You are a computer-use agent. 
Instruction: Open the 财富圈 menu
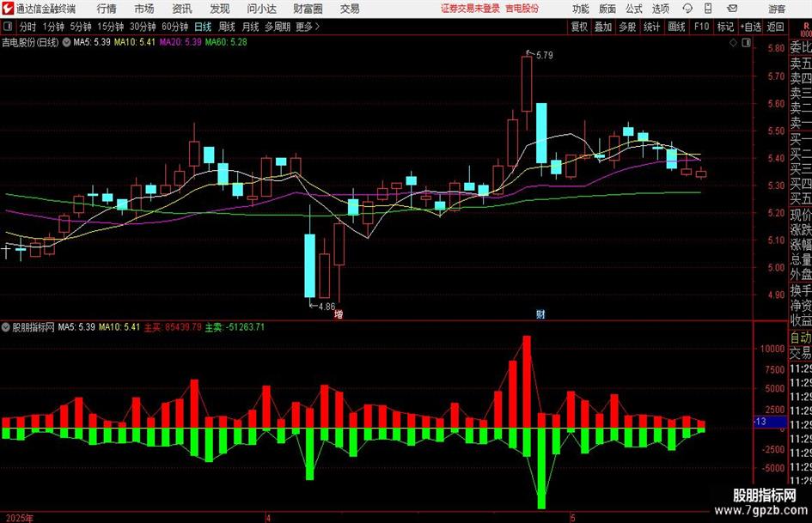(308, 9)
